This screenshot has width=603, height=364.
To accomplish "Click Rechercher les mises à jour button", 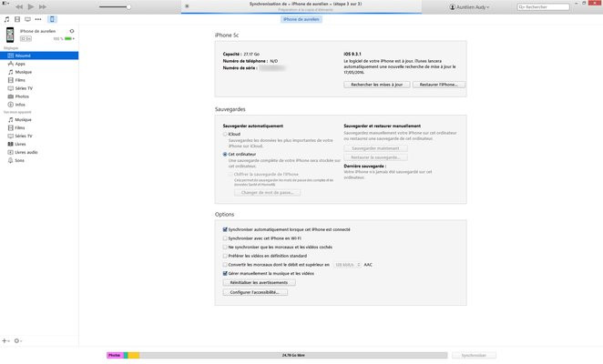I will click(376, 85).
